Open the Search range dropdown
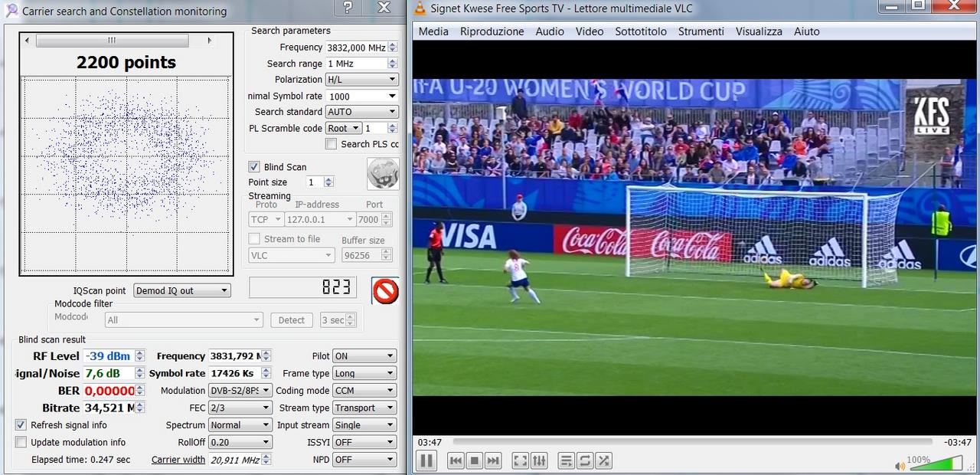 click(362, 64)
